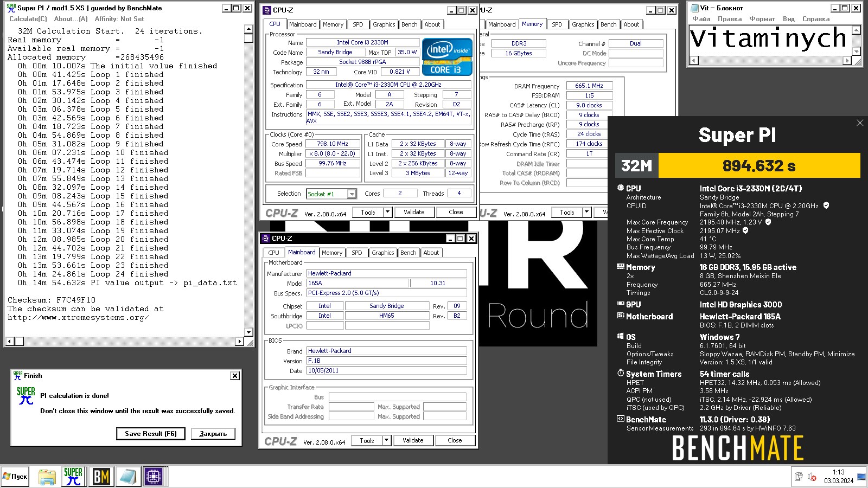Open Tools dropdown arrow in CPU-Z CPU window
The height and width of the screenshot is (488, 868).
(387, 212)
